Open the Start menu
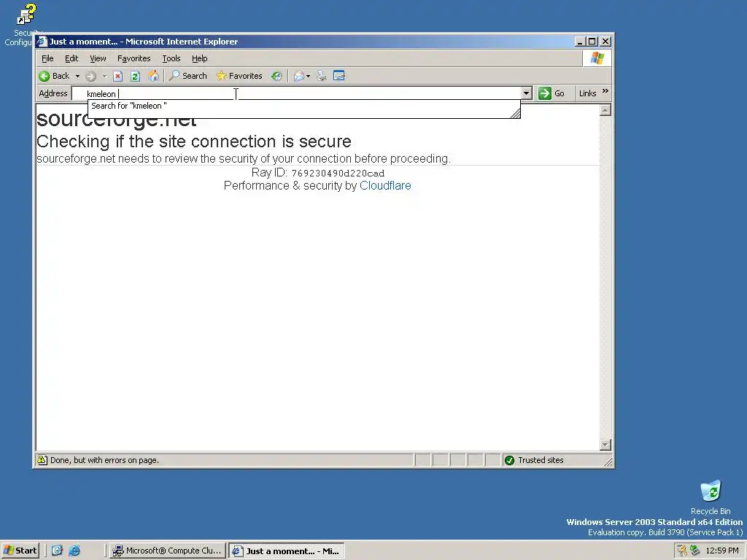 pyautogui.click(x=20, y=551)
